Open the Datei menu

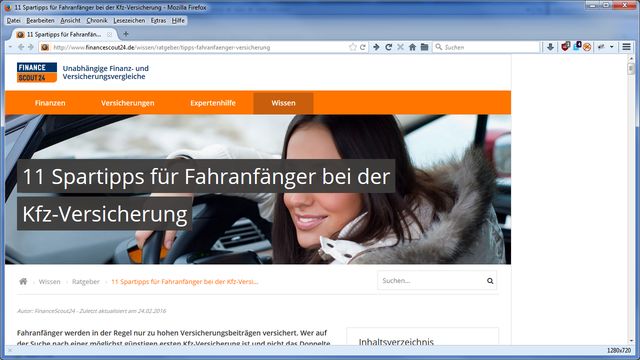13,20
